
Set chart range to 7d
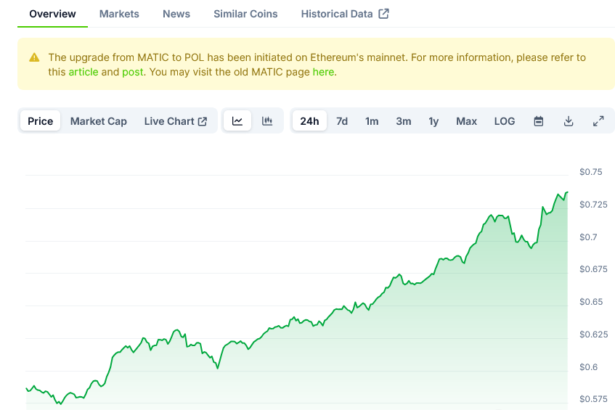pyautogui.click(x=342, y=121)
